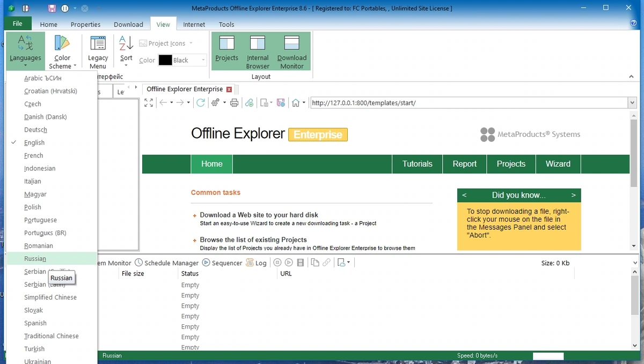Click the add link icon in browser toolbar

point(249,103)
